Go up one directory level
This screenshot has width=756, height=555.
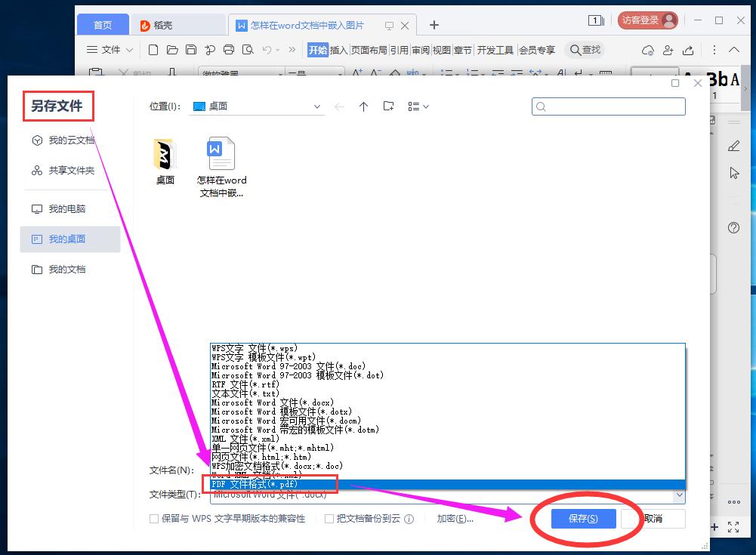point(363,106)
